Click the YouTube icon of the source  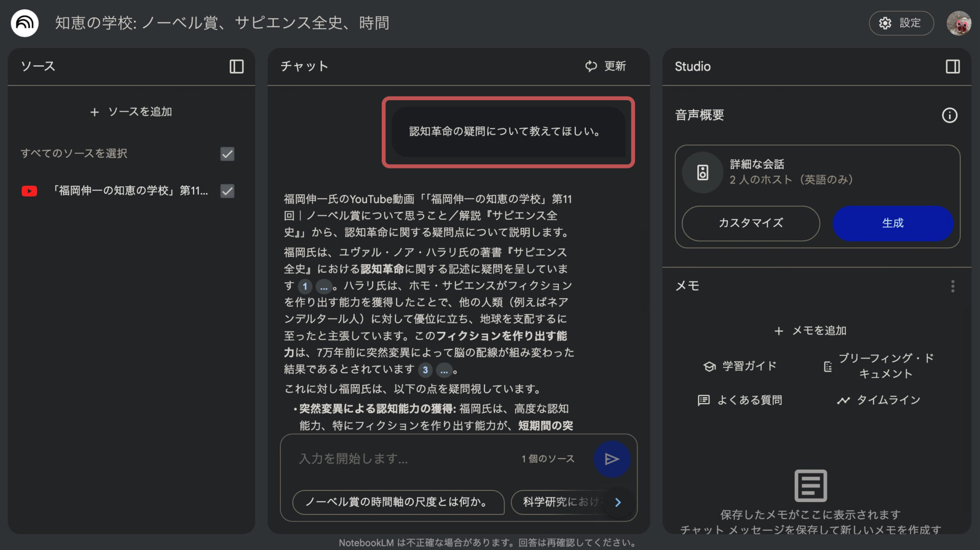coord(29,191)
